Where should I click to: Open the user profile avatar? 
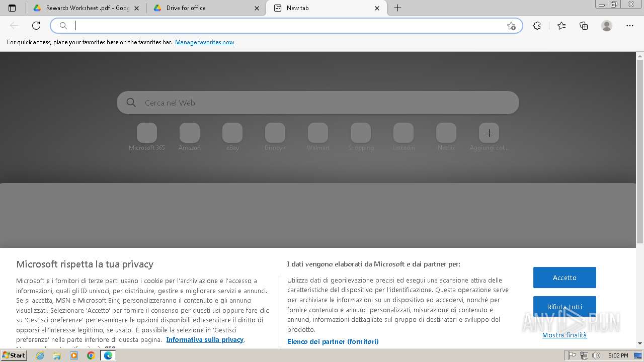pyautogui.click(x=607, y=26)
